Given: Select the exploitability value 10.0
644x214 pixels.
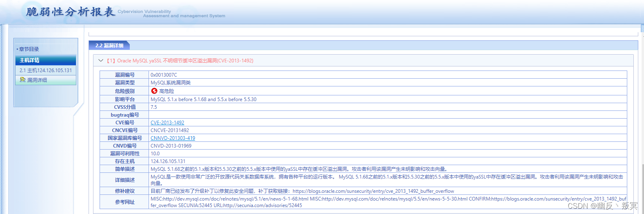Looking at the screenshot, I should pyautogui.click(x=155, y=154).
